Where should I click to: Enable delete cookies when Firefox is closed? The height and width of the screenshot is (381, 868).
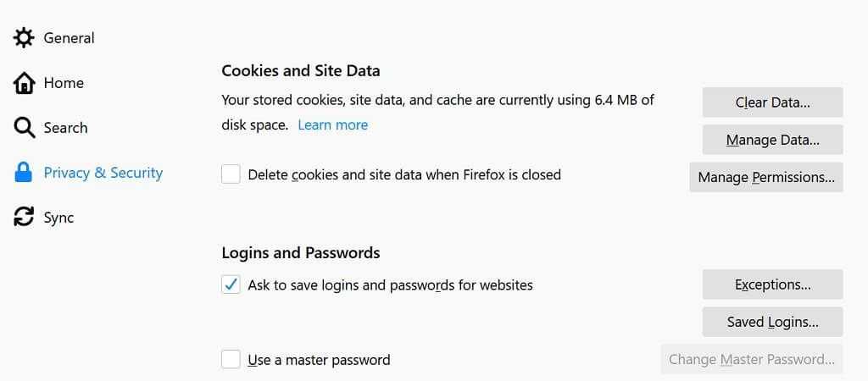[x=231, y=174]
